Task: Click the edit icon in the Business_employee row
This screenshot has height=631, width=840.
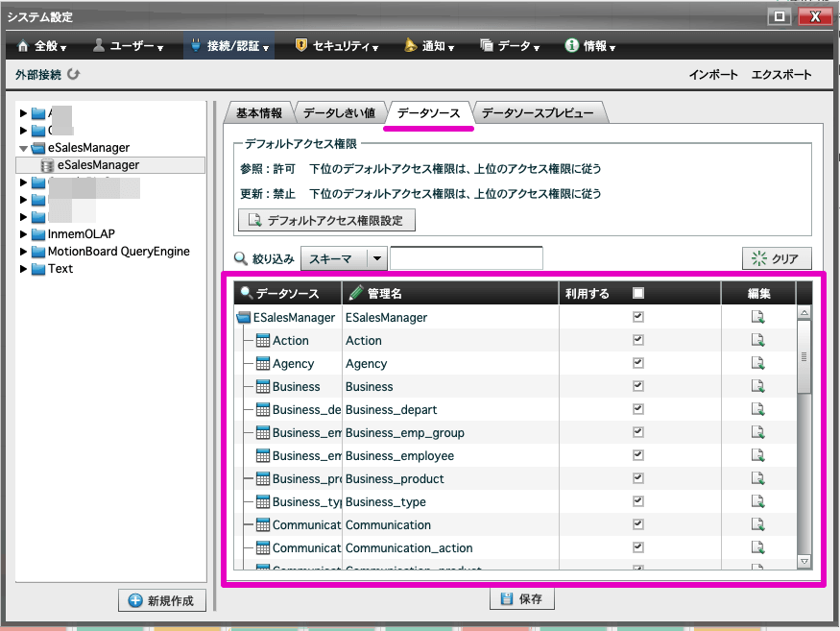Action: [757, 455]
